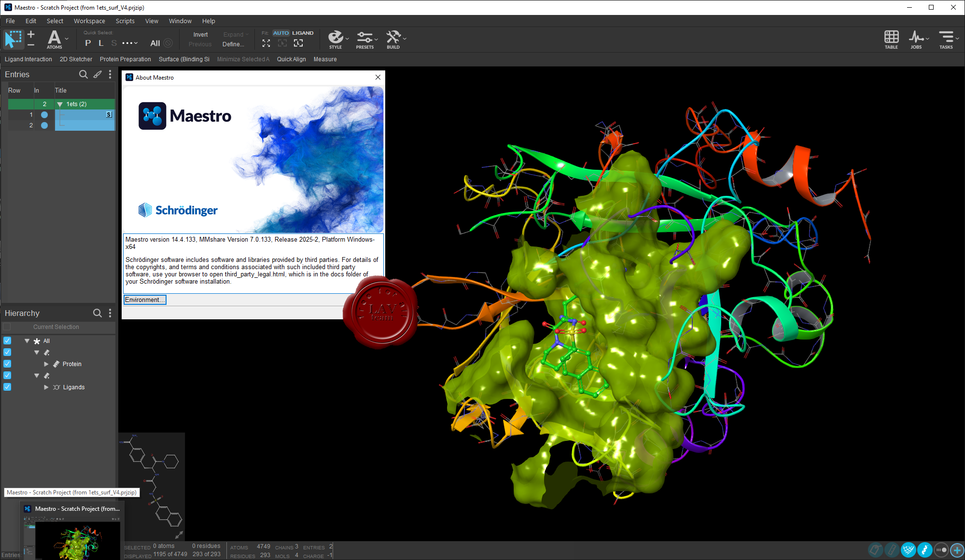965x560 pixels.
Task: Open more quick select options (dots)
Action: (x=130, y=43)
